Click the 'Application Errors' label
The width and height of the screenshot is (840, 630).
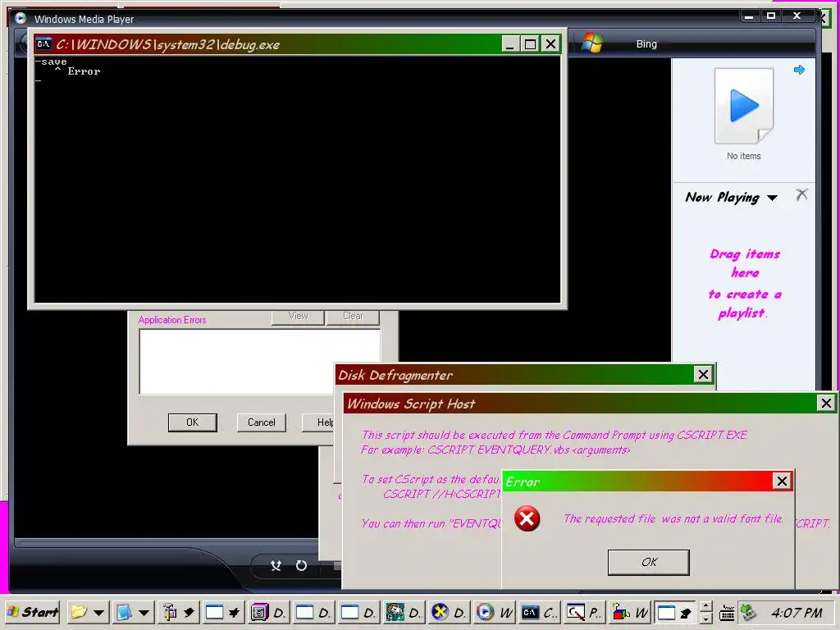pyautogui.click(x=172, y=320)
